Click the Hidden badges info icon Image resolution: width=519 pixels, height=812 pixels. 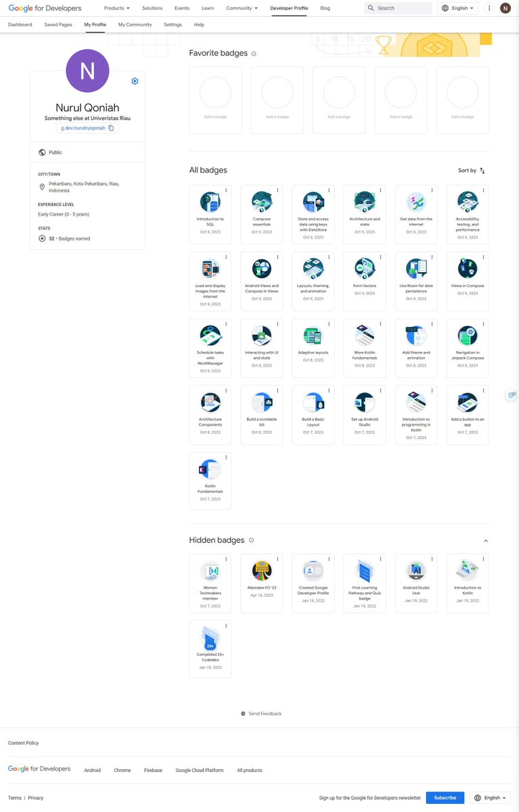(251, 540)
